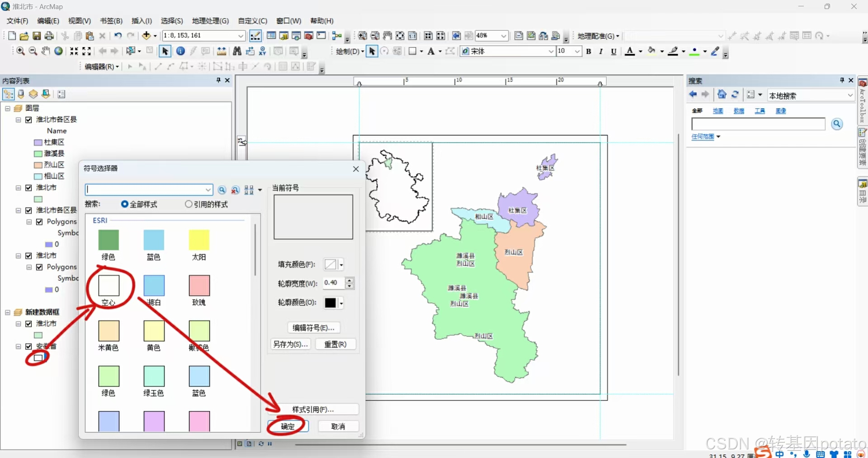Click the outline width 0.40 field
This screenshot has width=868, height=458.
point(334,283)
